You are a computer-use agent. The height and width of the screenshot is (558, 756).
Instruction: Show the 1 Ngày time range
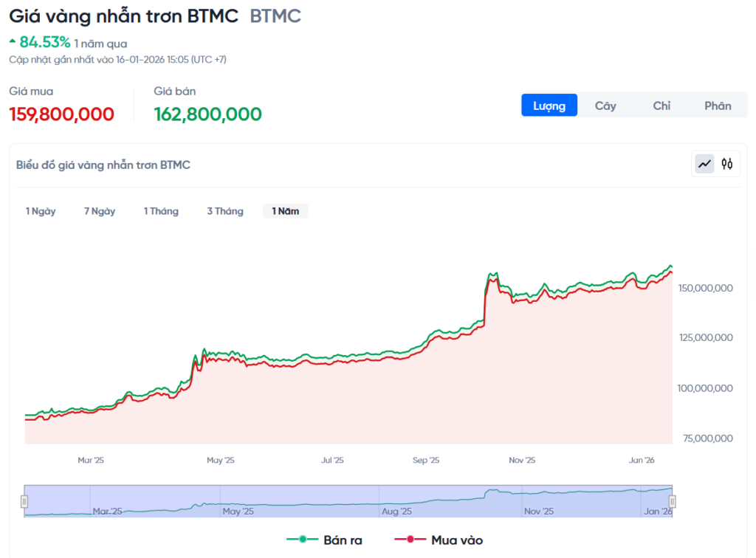tap(41, 211)
